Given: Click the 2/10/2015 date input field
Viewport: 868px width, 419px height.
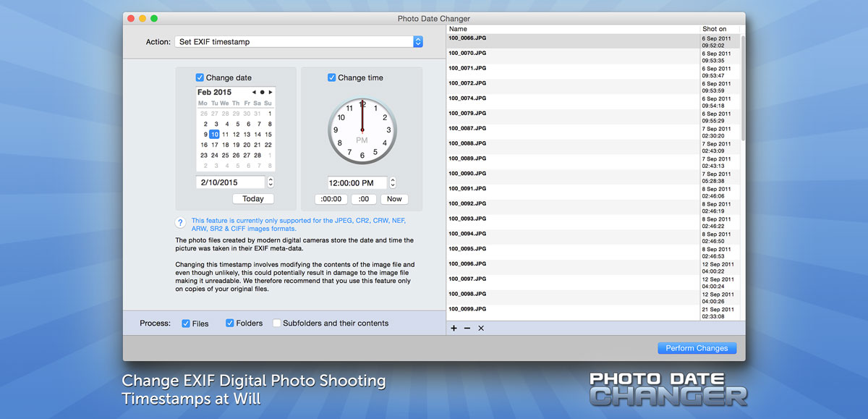Looking at the screenshot, I should pyautogui.click(x=230, y=182).
